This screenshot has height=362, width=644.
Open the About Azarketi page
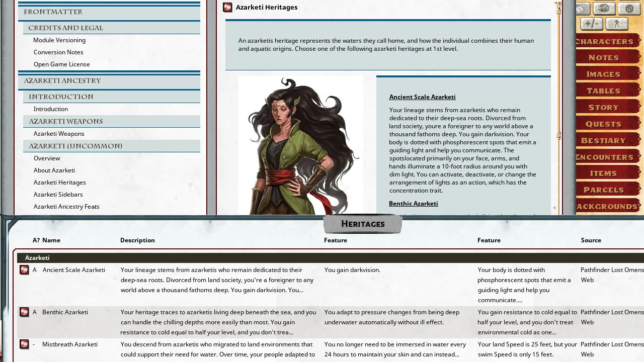54,170
